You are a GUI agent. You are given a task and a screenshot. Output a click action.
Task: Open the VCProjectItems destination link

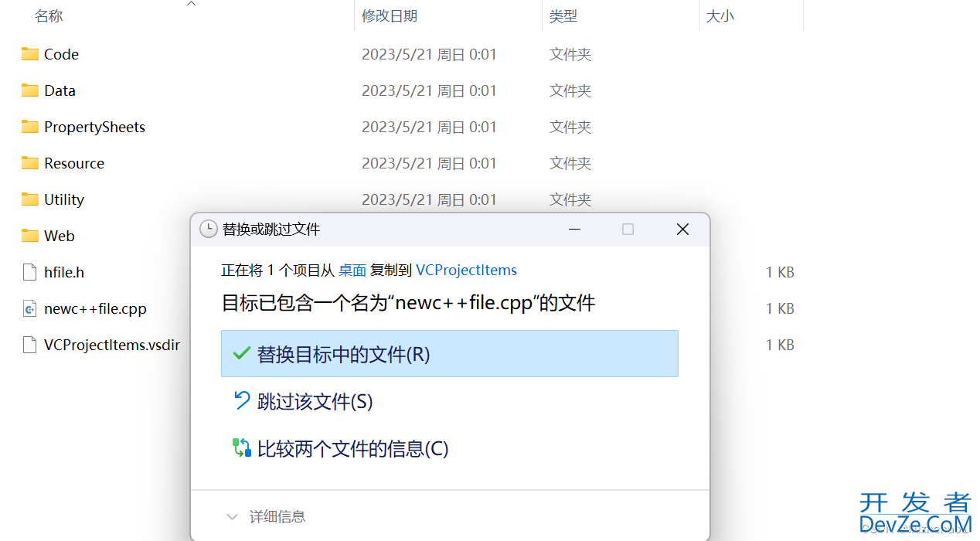tap(467, 270)
